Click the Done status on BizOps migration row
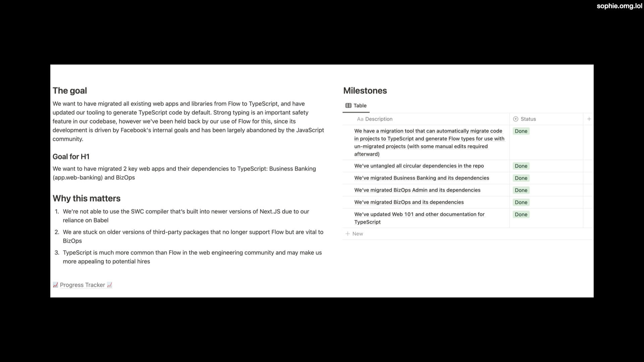644x362 pixels. point(521,202)
